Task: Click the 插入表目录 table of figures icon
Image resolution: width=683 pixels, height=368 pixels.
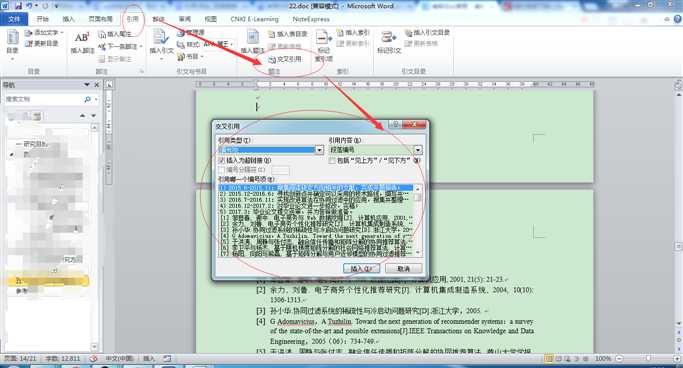Action: 271,34
